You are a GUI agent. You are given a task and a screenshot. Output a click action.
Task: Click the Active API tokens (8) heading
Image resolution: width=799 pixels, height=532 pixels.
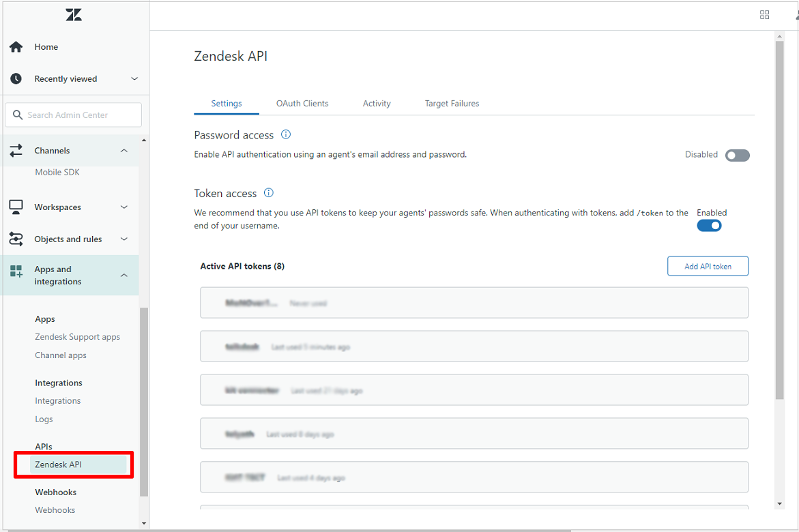click(242, 266)
